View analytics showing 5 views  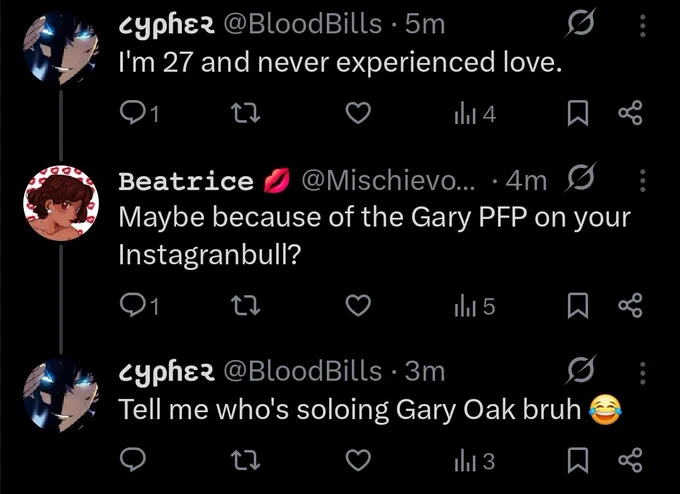[x=474, y=307]
